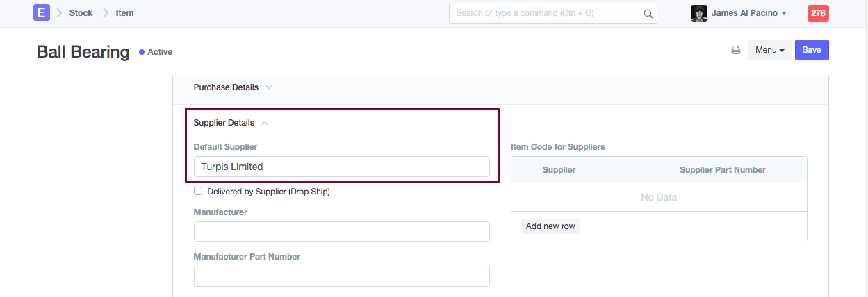Screen dimensions: 868x297
Task: Open the 278 notifications badge
Action: [x=818, y=13]
